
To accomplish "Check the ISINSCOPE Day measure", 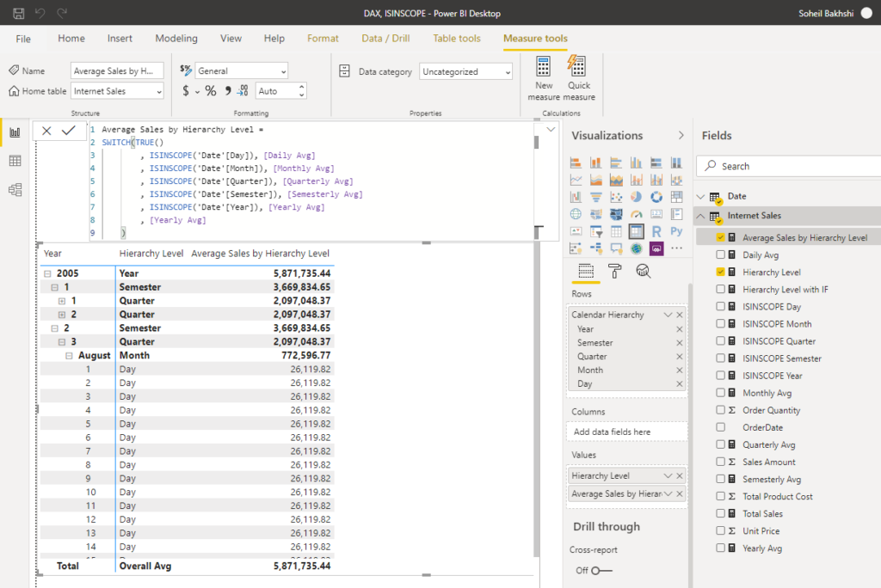I will click(720, 307).
